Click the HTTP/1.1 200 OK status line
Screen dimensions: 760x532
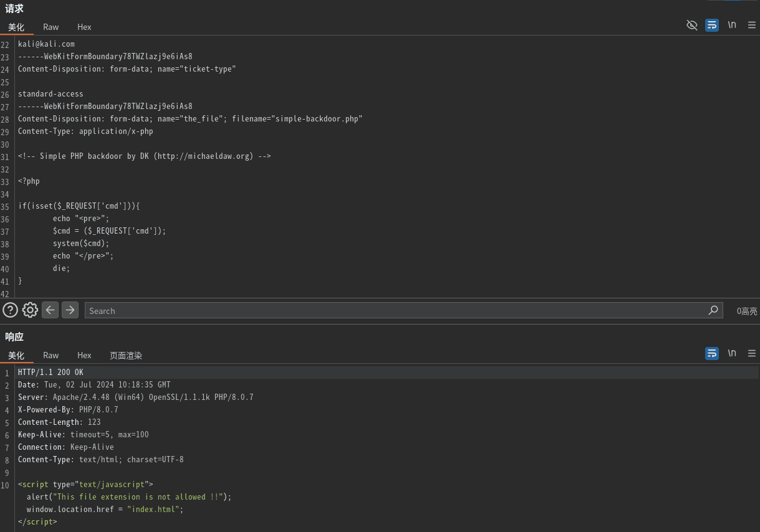pyautogui.click(x=51, y=373)
